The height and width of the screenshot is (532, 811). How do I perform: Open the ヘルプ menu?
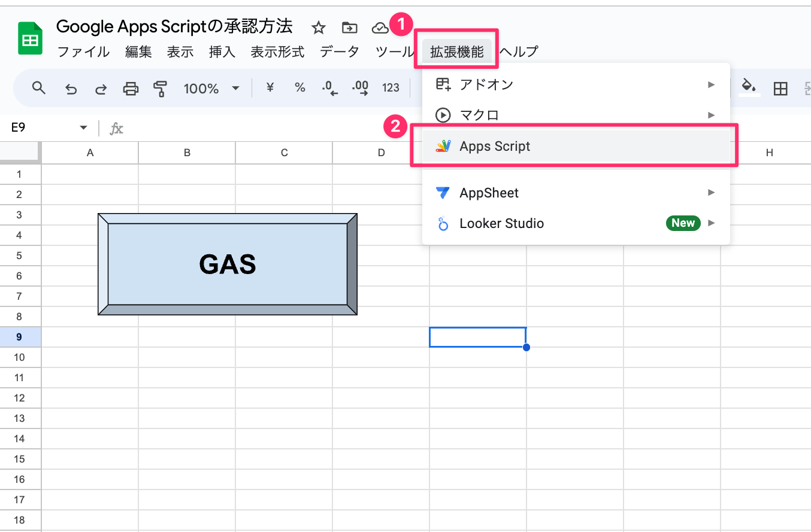pos(519,52)
